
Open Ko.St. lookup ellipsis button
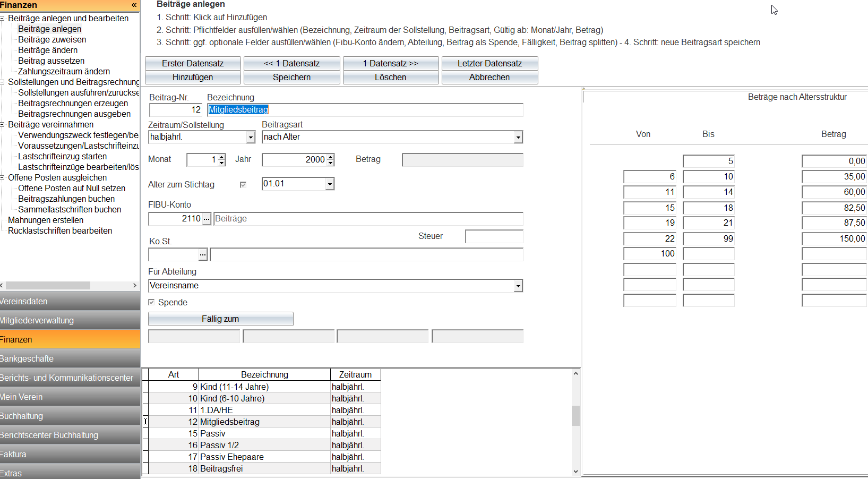click(203, 255)
